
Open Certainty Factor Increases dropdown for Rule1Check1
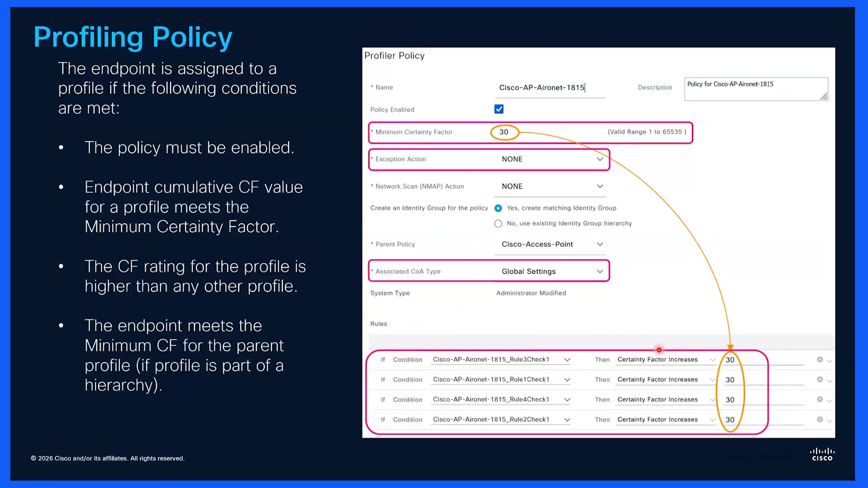click(666, 380)
